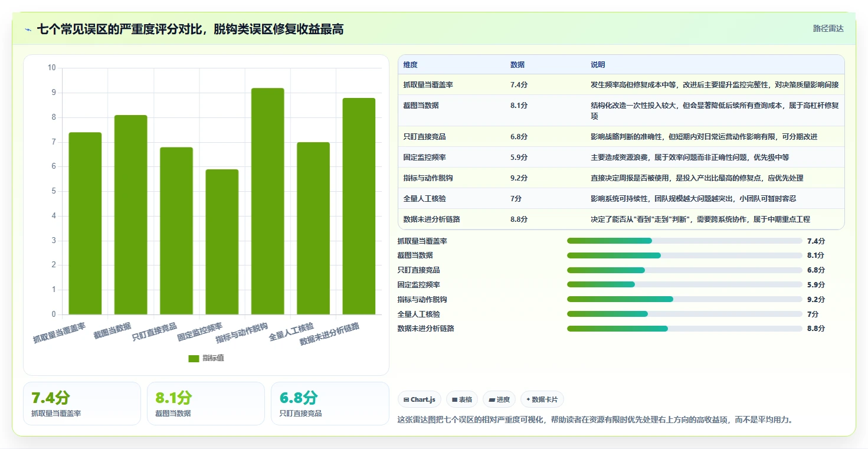Click the chart x-axis label 固定监控频率
The width and height of the screenshot is (868, 449).
click(x=201, y=332)
